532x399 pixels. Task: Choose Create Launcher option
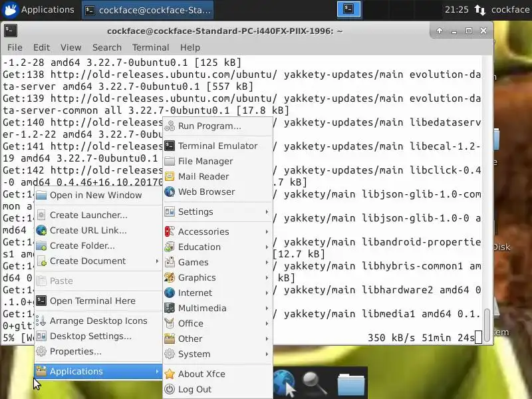[98, 215]
